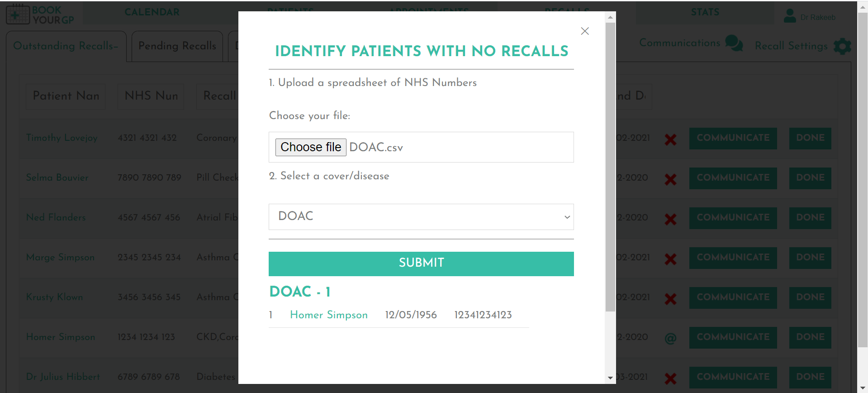This screenshot has width=868, height=393.
Task: Submit the NHS numbers spreadsheet form
Action: coord(421,264)
